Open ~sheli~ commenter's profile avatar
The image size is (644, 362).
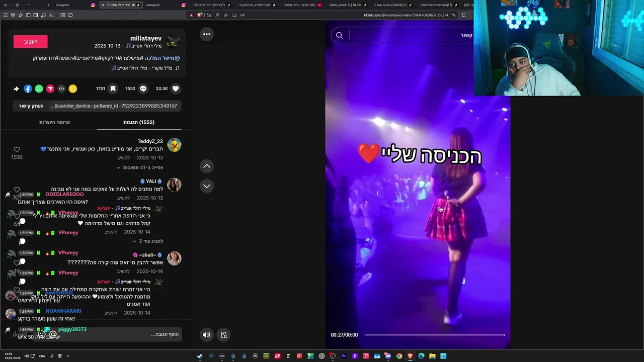[174, 258]
